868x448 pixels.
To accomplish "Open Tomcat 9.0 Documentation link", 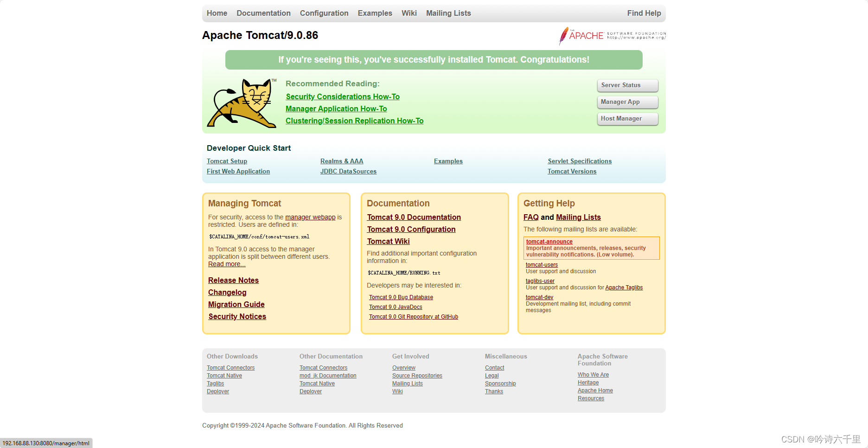I will [414, 217].
